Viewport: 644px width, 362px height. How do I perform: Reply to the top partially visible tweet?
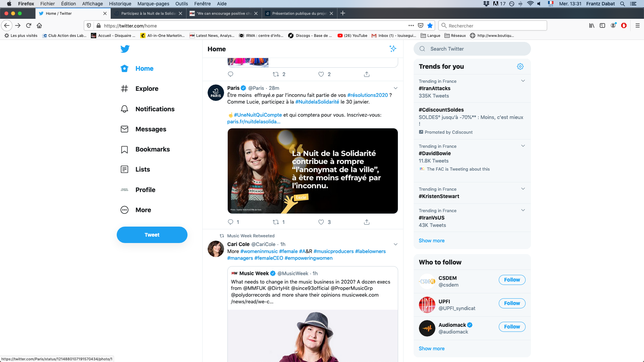(x=230, y=74)
